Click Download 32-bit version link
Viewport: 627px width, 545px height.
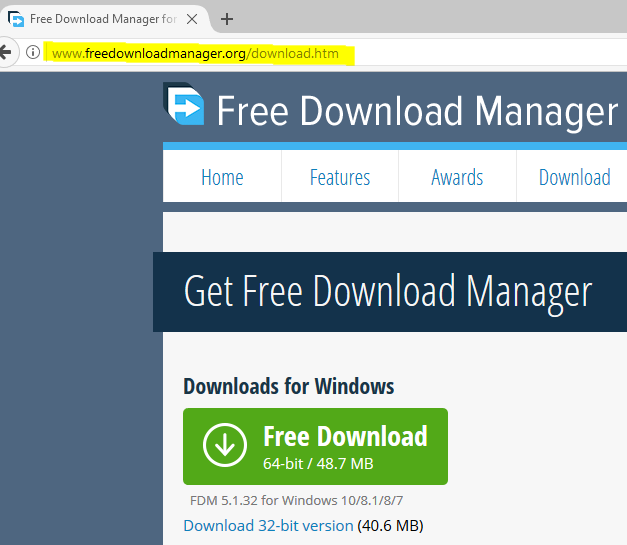(x=268, y=525)
